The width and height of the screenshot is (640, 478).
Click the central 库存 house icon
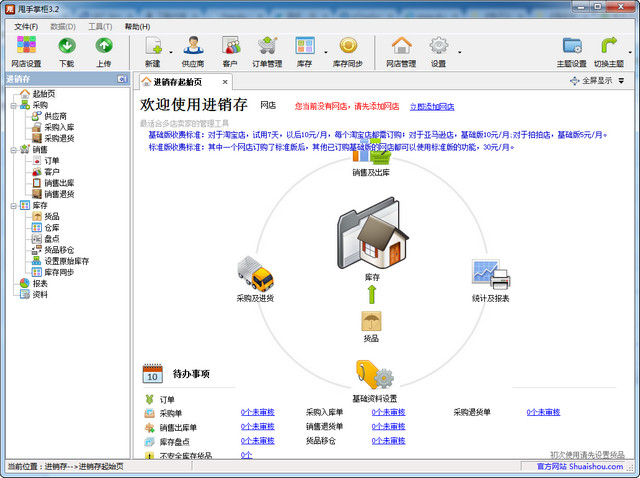(373, 233)
